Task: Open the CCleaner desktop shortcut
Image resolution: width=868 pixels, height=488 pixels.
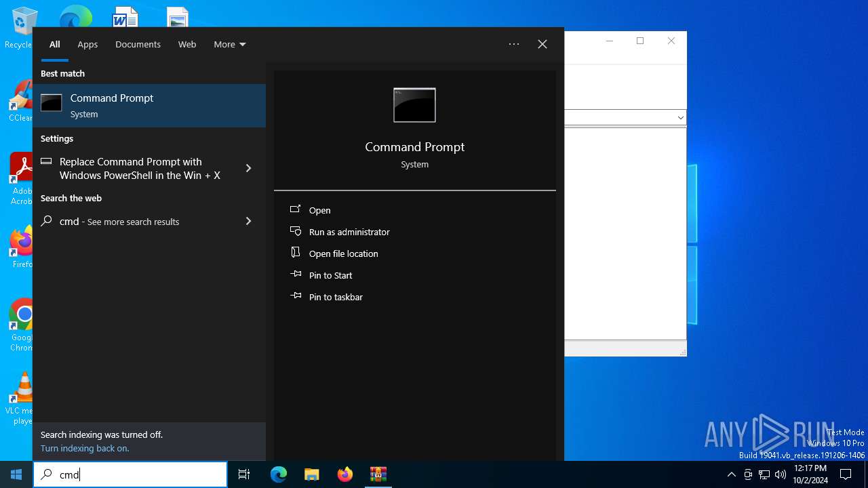Action: point(20,100)
